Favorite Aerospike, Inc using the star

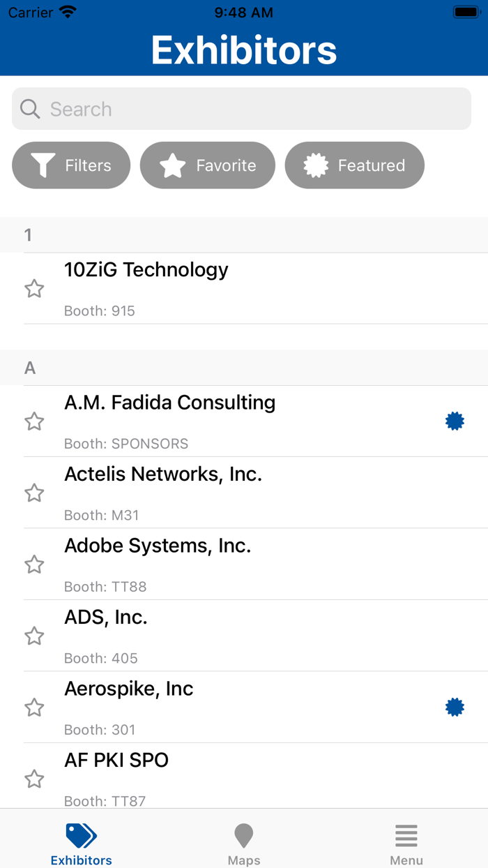click(x=34, y=708)
